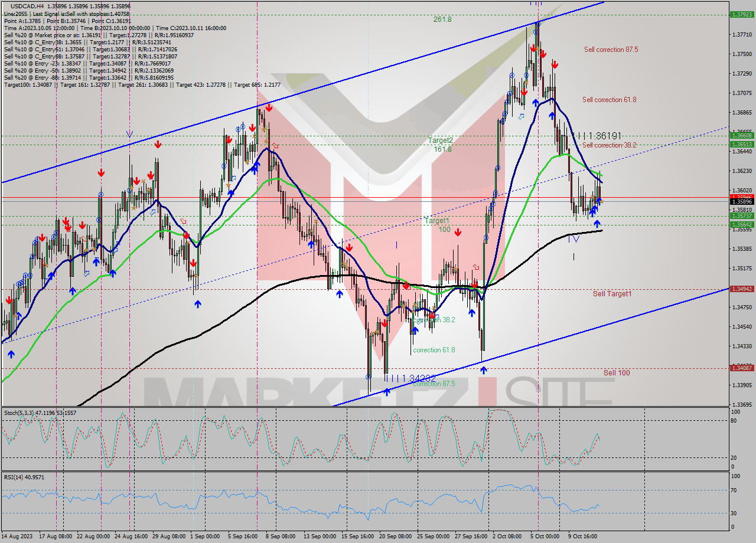Click the '8 Sep 08:00' time axis label
This screenshot has height=543, width=756.
(281, 537)
